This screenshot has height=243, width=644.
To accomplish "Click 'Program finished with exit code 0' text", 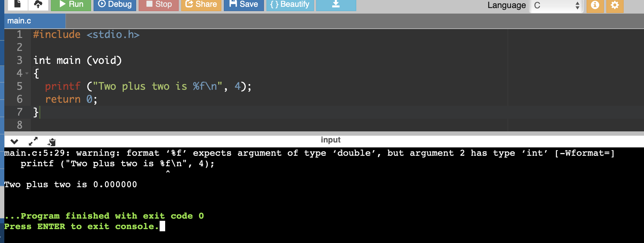I will click(104, 216).
